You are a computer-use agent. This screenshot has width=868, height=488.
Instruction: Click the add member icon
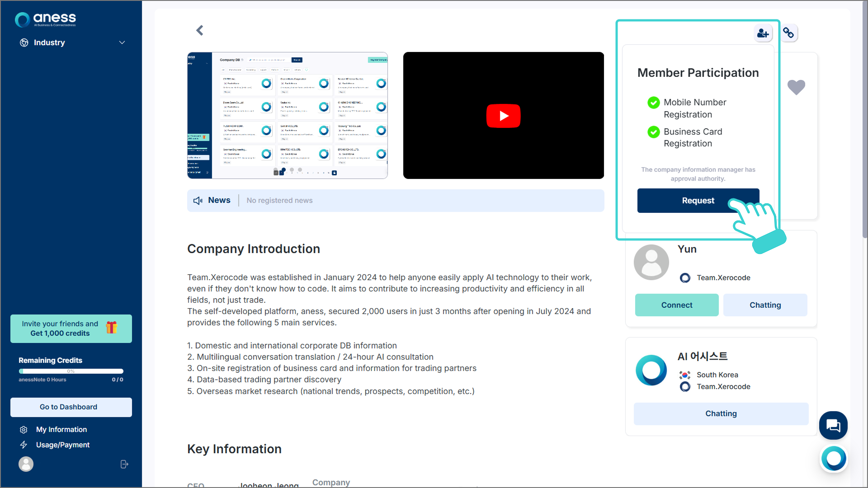763,33
